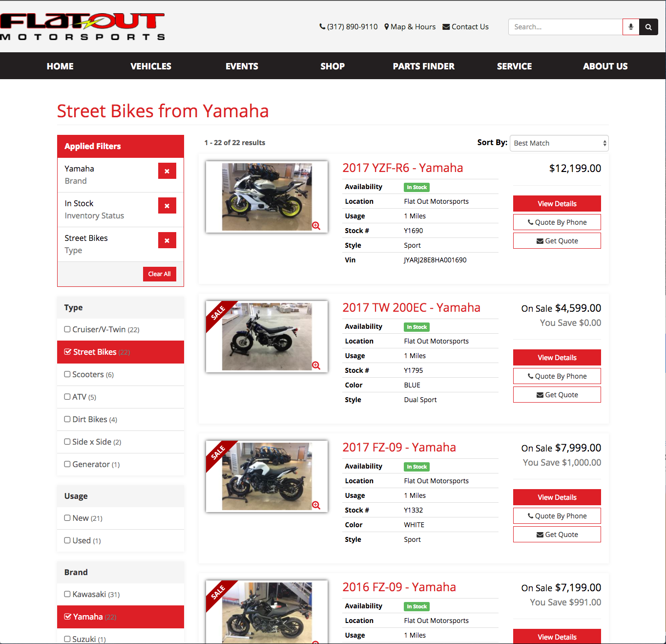Click the Search text field
This screenshot has height=644, width=666.
pyautogui.click(x=565, y=27)
